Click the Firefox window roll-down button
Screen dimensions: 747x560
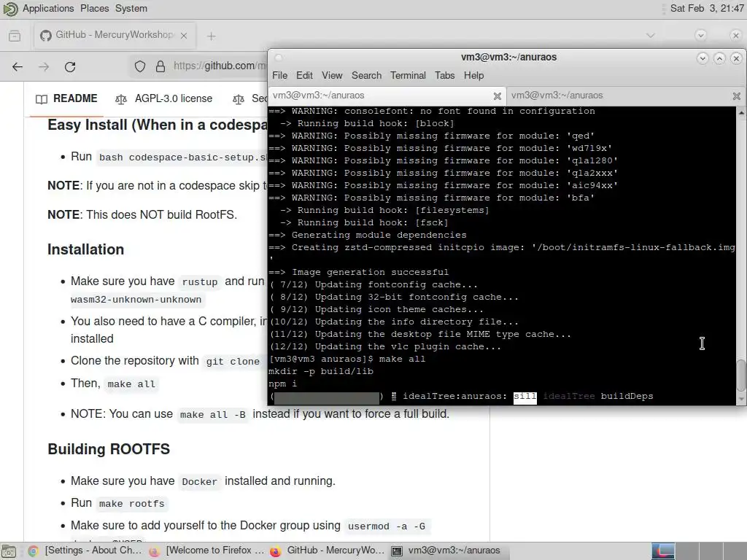point(700,35)
